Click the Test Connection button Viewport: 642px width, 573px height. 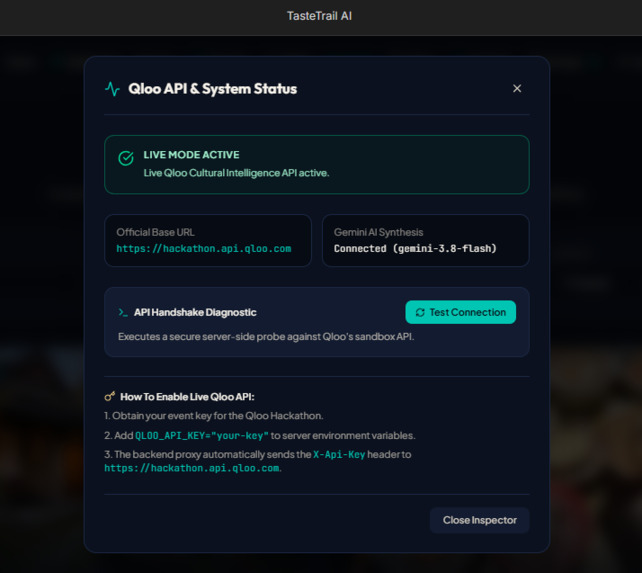click(x=461, y=312)
